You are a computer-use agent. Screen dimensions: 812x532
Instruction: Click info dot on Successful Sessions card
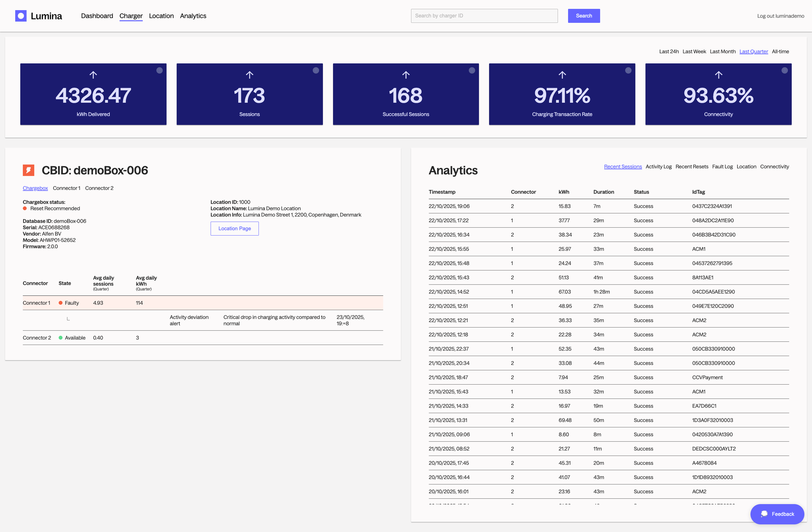tap(472, 70)
